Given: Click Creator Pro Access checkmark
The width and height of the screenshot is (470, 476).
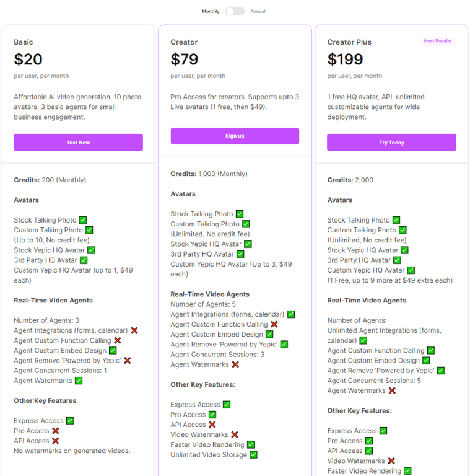Looking at the screenshot, I should (x=212, y=415).
